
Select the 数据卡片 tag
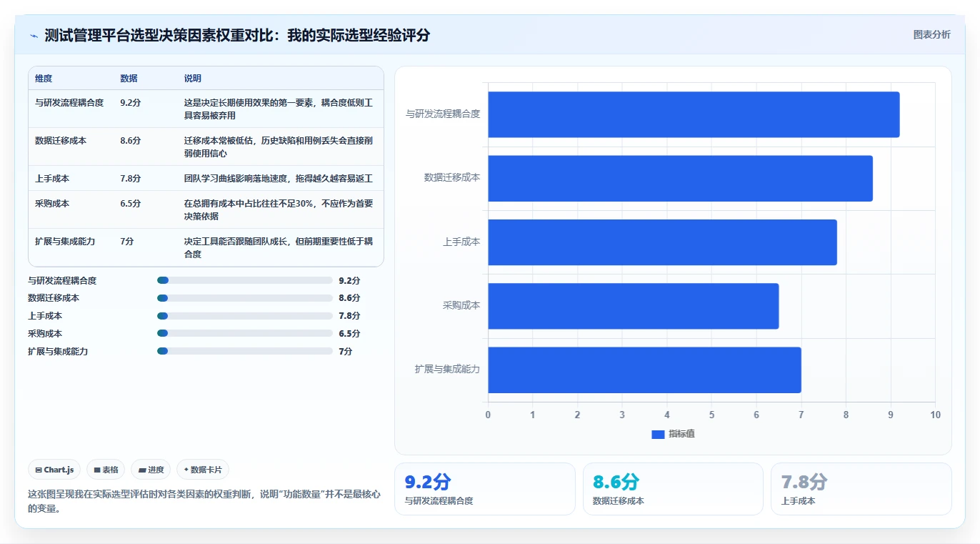click(x=203, y=470)
